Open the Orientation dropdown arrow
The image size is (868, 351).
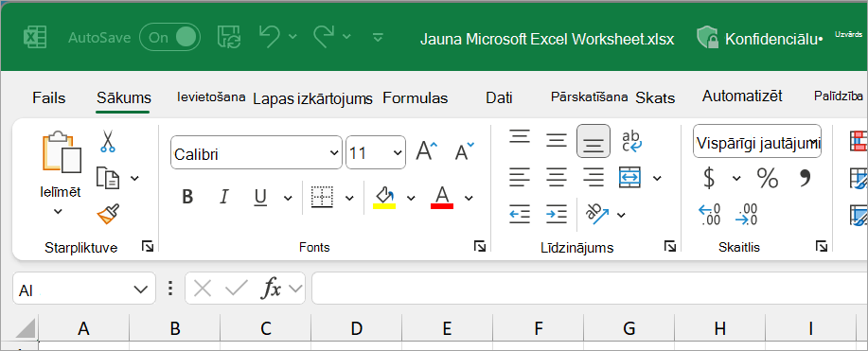pos(622,215)
